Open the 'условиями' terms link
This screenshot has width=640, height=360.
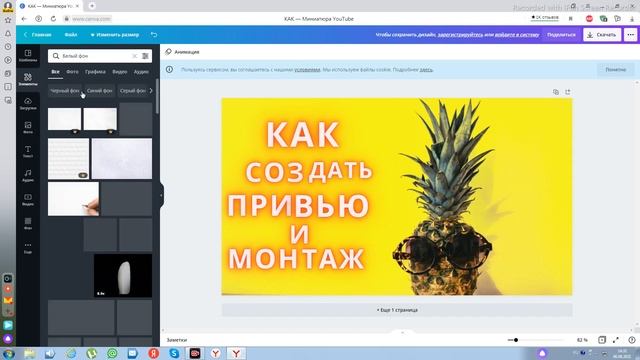pos(307,70)
